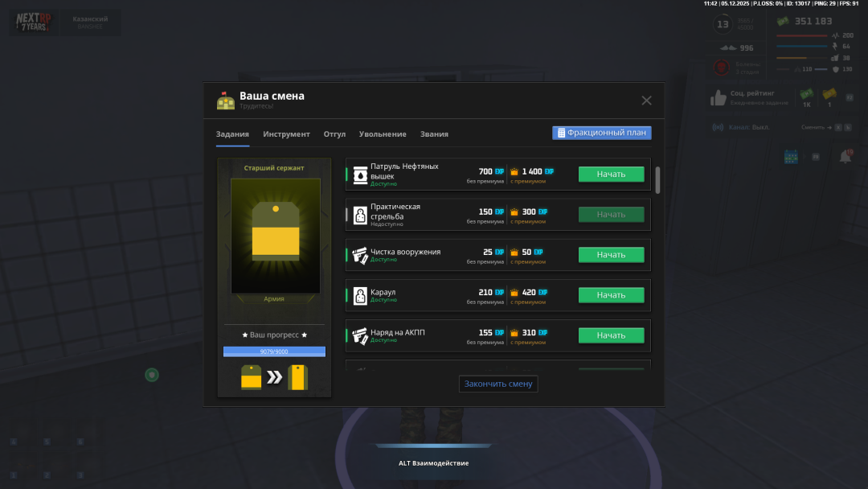The width and height of the screenshot is (868, 489).
Task: Click the blue rank progress bar
Action: [x=274, y=351]
